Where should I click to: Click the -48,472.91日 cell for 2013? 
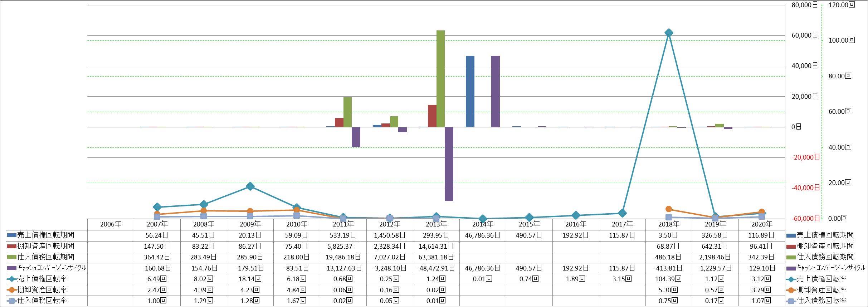(436, 268)
